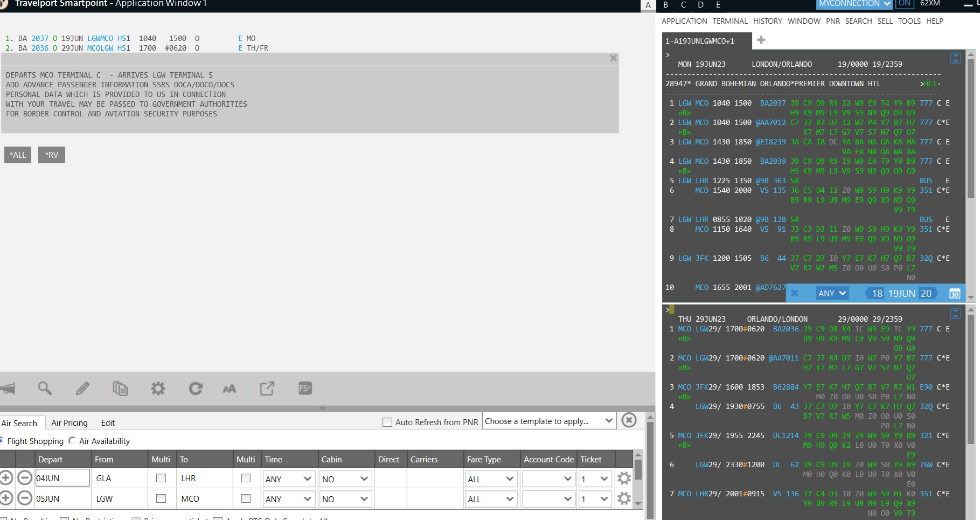This screenshot has width=980, height=520.
Task: Dismiss the blue date navigation bar
Action: (795, 293)
